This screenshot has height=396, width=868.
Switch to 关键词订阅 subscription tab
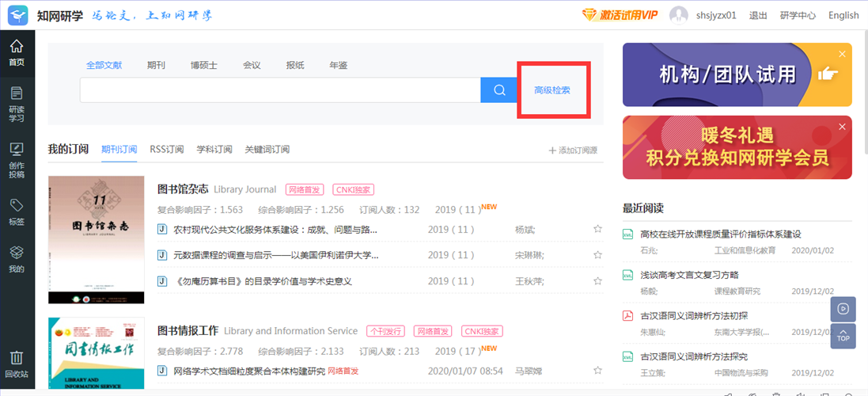tap(267, 150)
